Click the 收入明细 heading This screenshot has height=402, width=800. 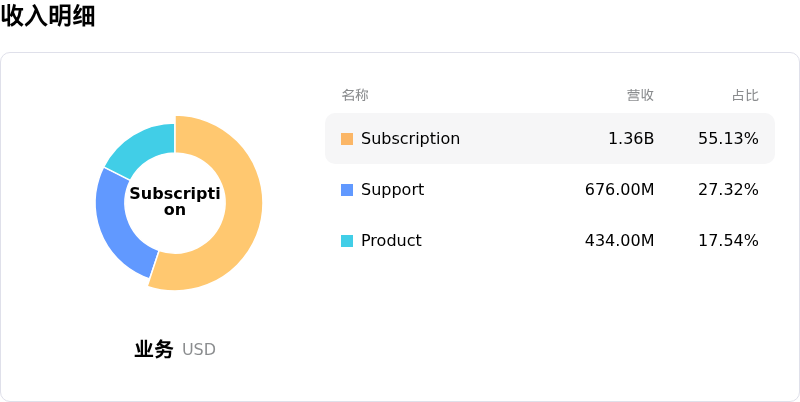click(x=48, y=16)
